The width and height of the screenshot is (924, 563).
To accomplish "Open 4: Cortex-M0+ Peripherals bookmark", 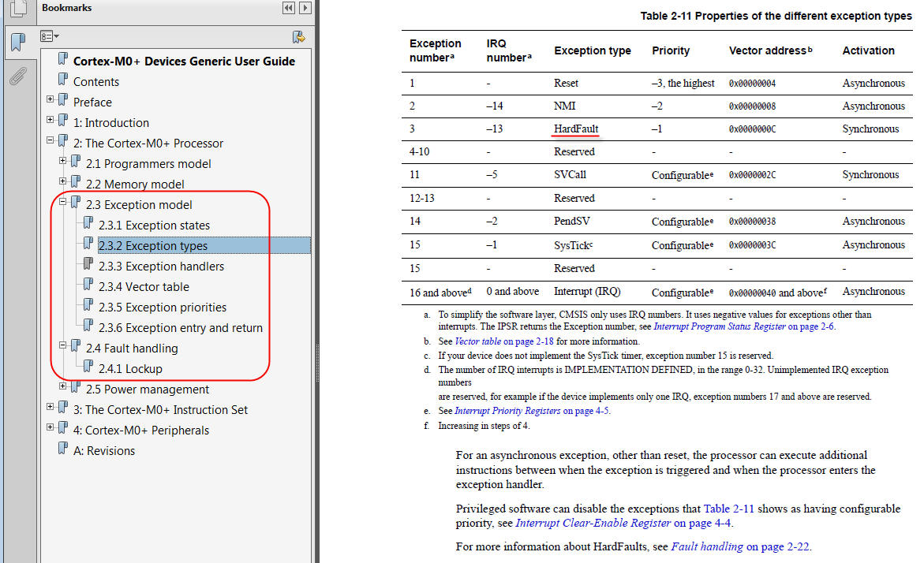I will point(140,431).
